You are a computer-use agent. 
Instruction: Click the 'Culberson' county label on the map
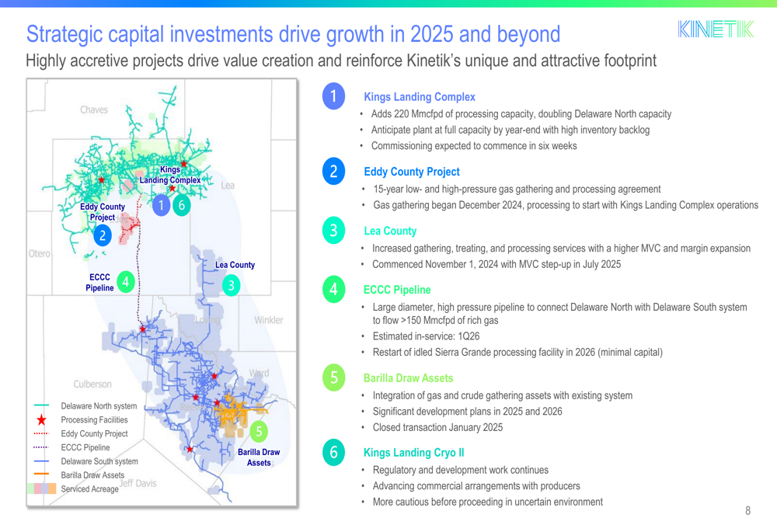(92, 384)
